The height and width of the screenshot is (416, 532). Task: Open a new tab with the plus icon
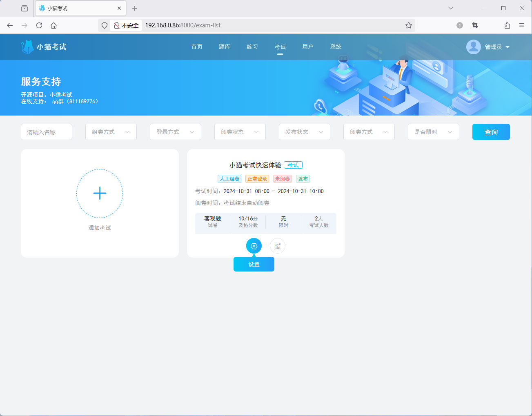pyautogui.click(x=134, y=8)
